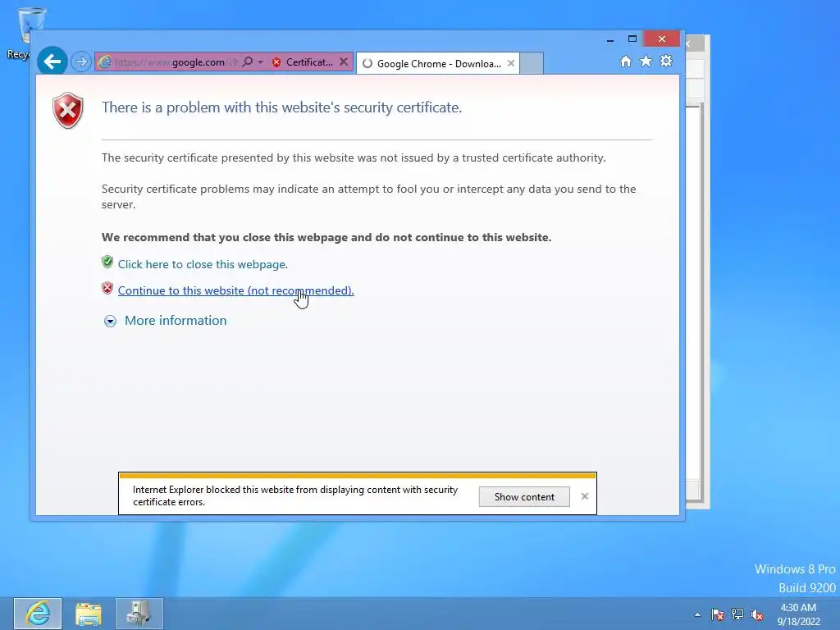
Task: Minimize the Internet Explorer window
Action: point(610,39)
